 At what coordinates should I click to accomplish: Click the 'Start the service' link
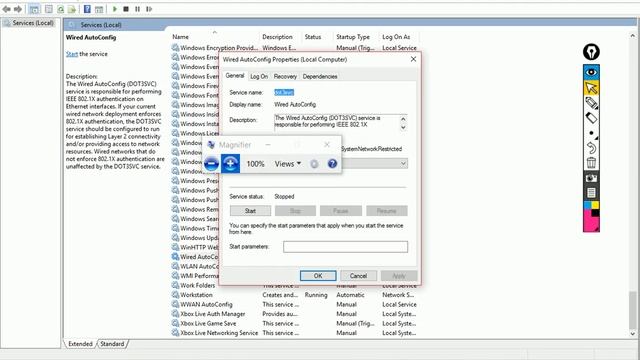[x=72, y=54]
